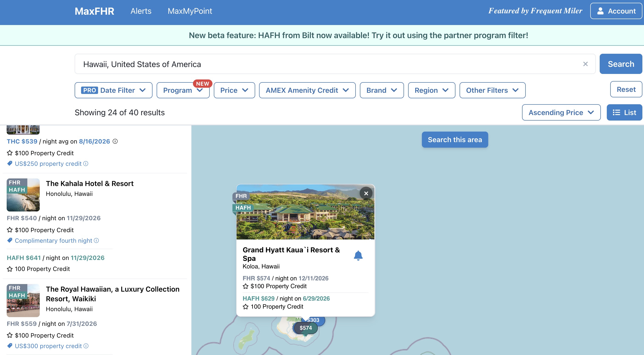Viewport: 644px width, 355px height.
Task: Expand the Brand filter dropdown
Action: click(x=382, y=90)
